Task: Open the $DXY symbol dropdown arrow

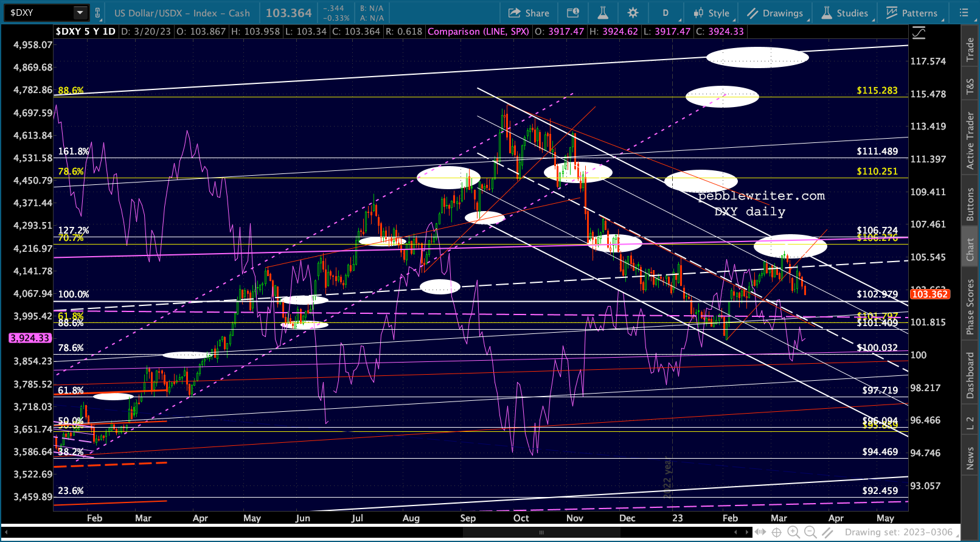Action: click(x=80, y=12)
